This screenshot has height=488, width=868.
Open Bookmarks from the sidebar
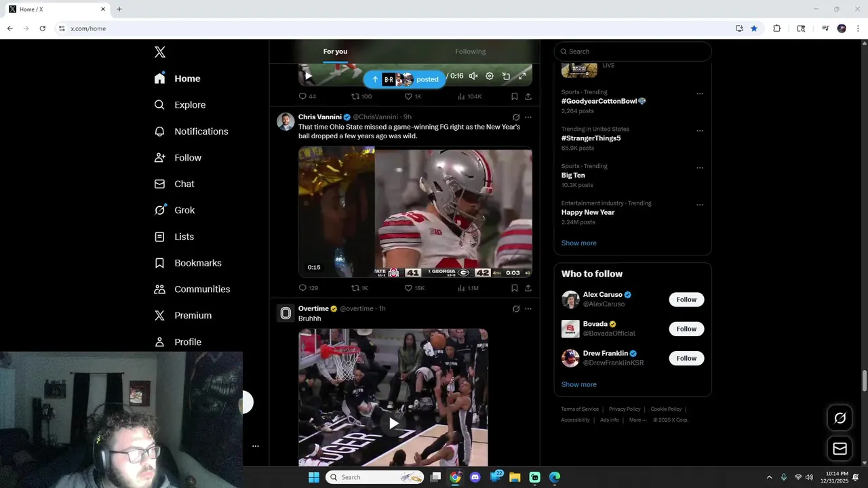click(188, 263)
